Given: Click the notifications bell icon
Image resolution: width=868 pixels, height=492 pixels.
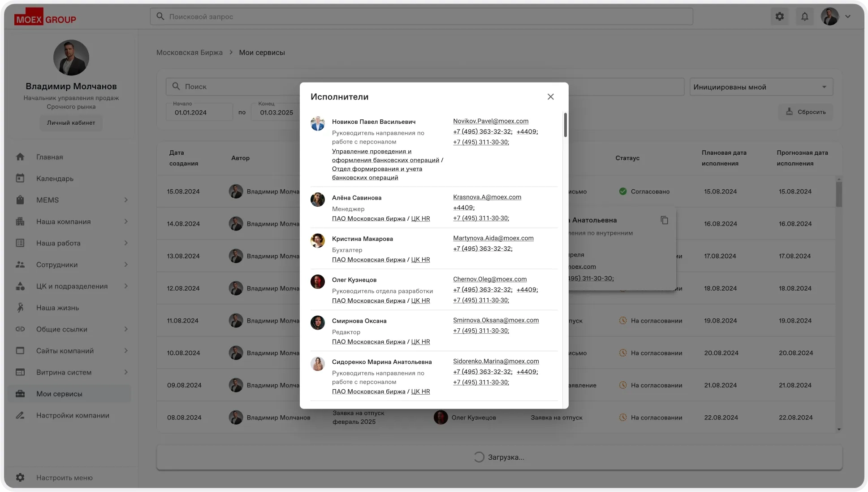Looking at the screenshot, I should point(804,17).
